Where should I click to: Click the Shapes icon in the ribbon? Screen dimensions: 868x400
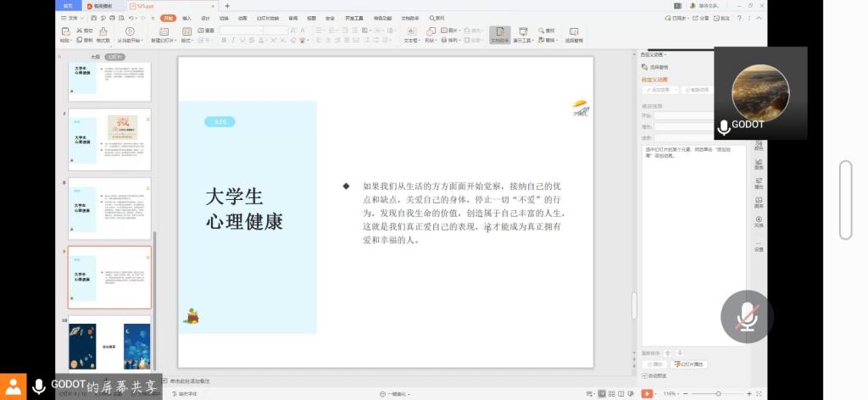(430, 34)
